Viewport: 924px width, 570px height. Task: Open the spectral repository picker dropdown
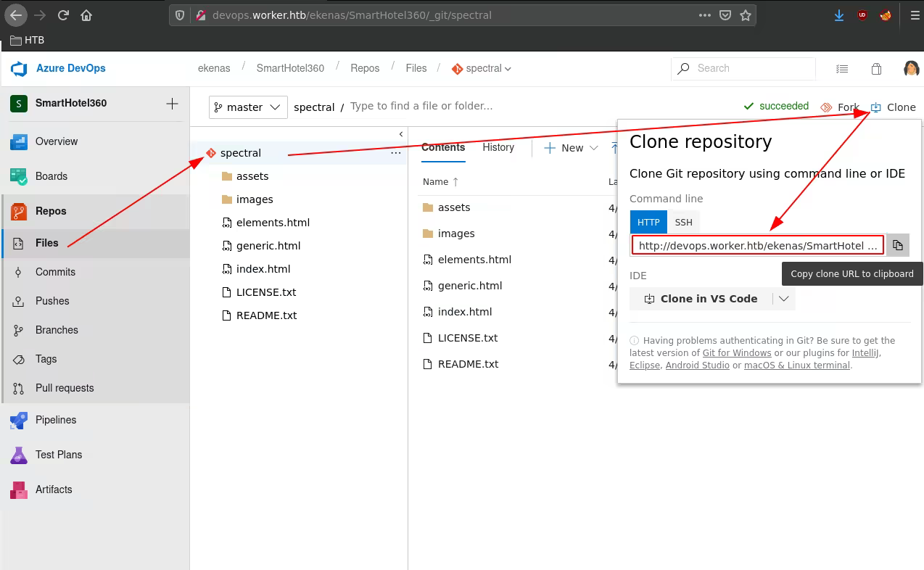coord(482,69)
